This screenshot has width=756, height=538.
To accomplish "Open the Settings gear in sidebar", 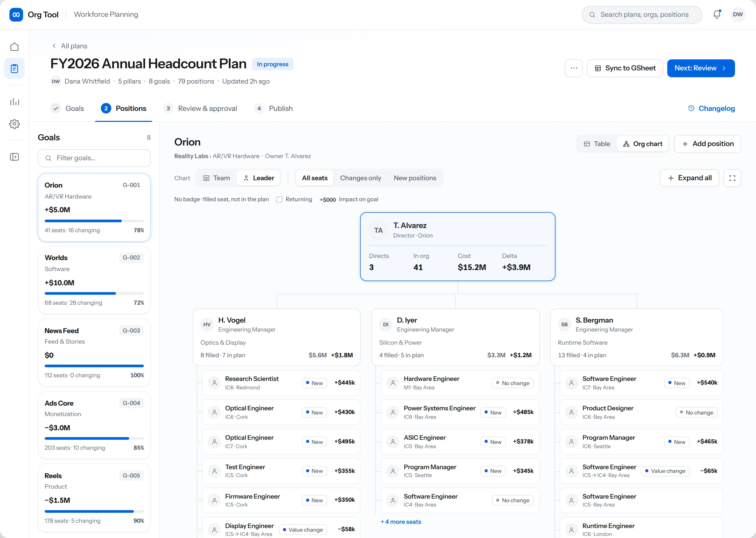I will click(x=14, y=124).
